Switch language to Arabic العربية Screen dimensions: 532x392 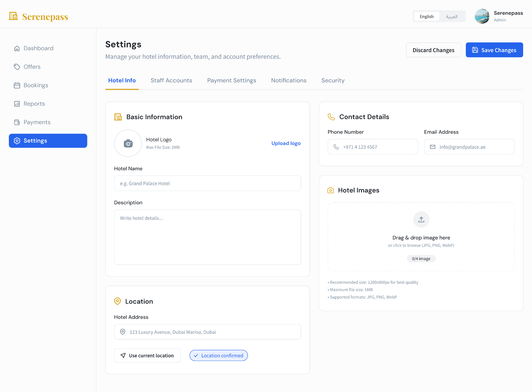pos(452,16)
